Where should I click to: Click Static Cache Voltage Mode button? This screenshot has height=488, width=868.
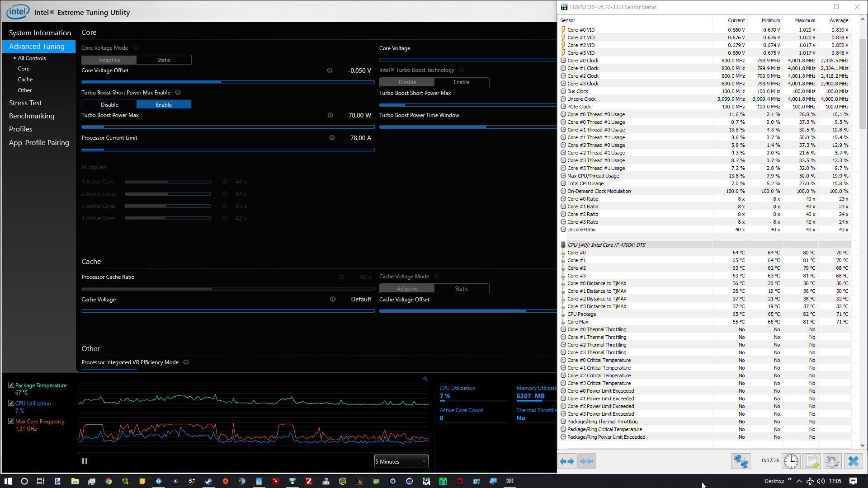coord(462,288)
